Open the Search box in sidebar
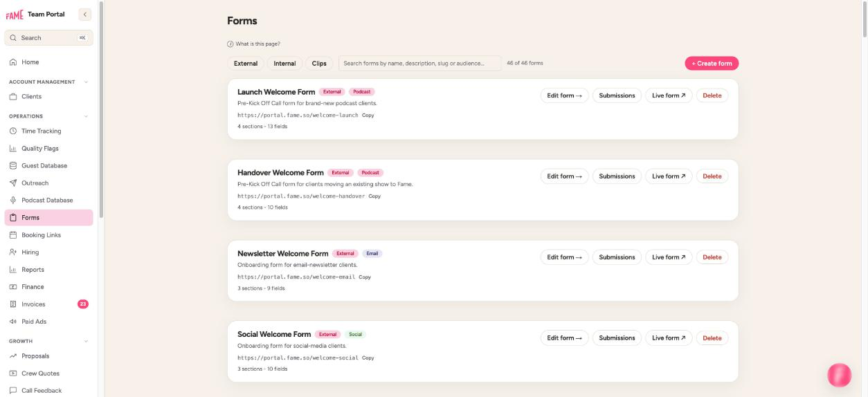The width and height of the screenshot is (868, 397). 48,38
